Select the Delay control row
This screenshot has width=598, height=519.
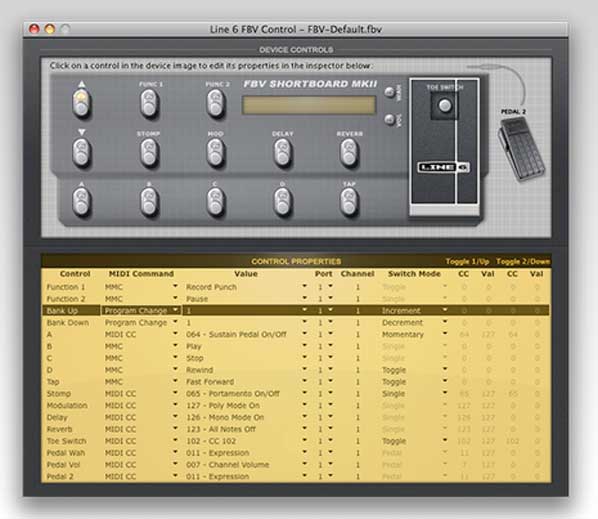[x=296, y=417]
